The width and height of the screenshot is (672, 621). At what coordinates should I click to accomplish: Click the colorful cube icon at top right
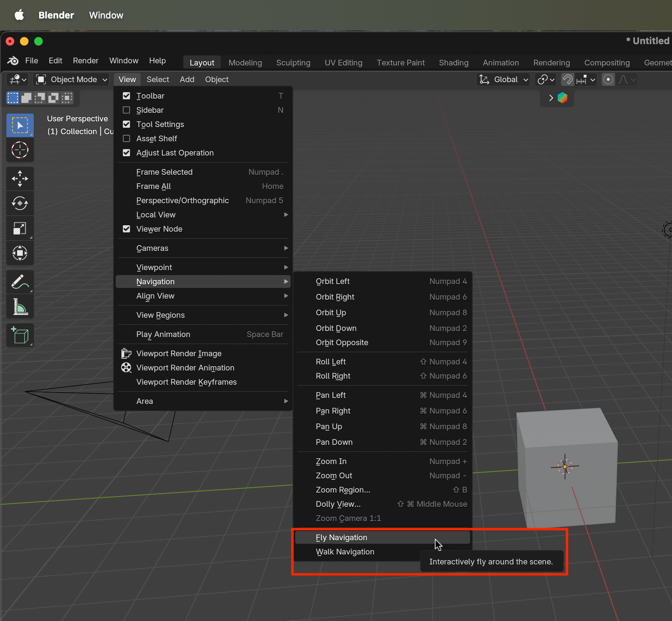click(x=563, y=98)
